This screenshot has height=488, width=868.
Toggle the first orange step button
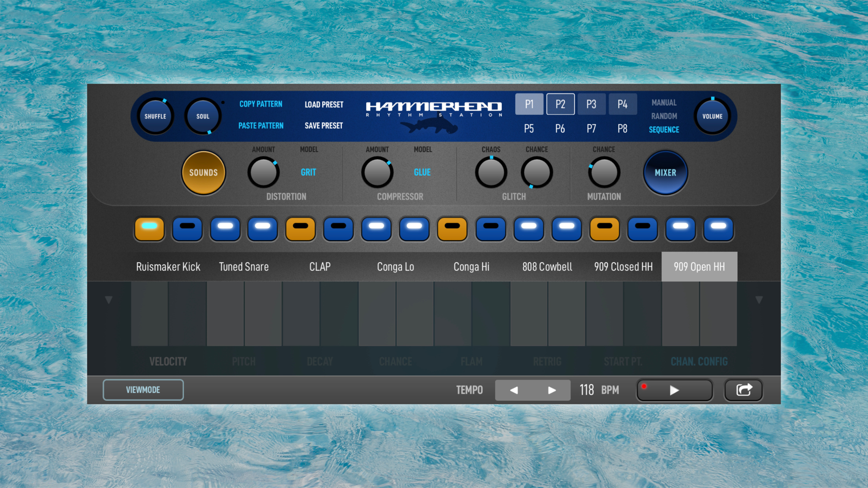tap(149, 229)
